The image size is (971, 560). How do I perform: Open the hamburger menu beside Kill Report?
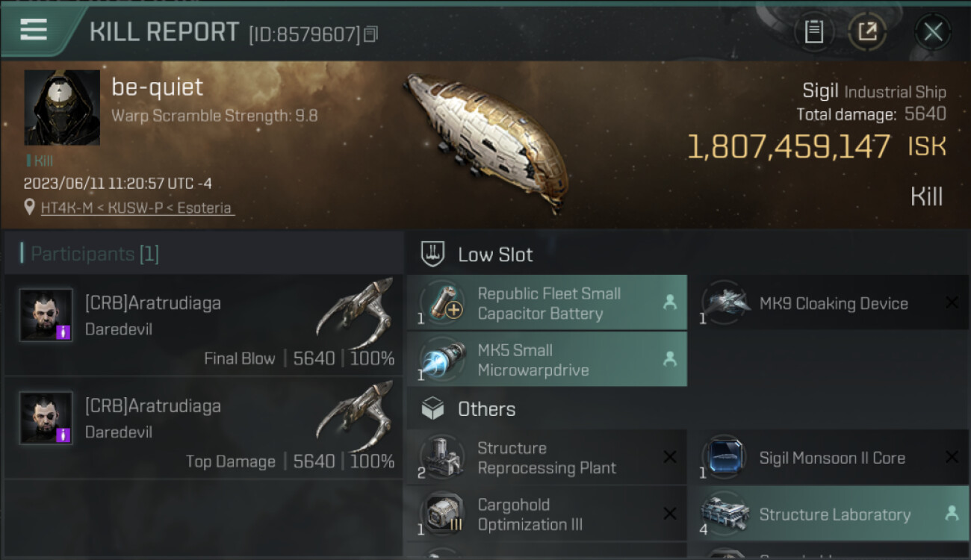click(x=34, y=30)
